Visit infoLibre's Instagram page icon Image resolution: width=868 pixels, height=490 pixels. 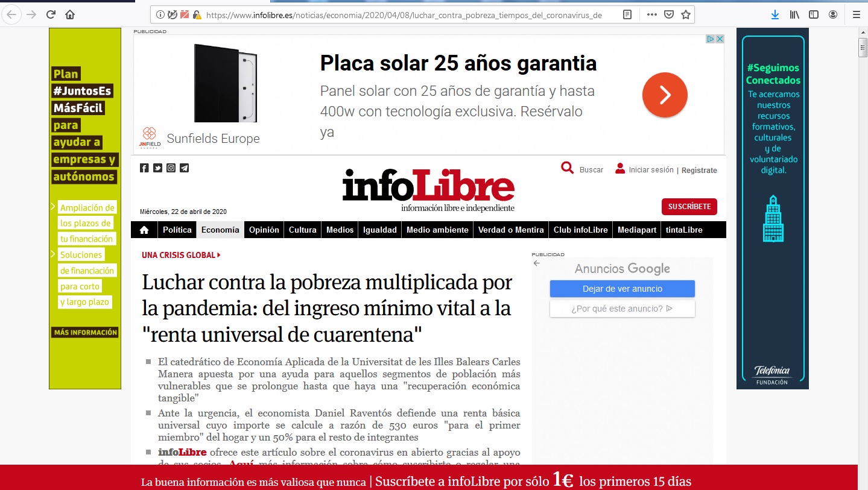(x=171, y=168)
